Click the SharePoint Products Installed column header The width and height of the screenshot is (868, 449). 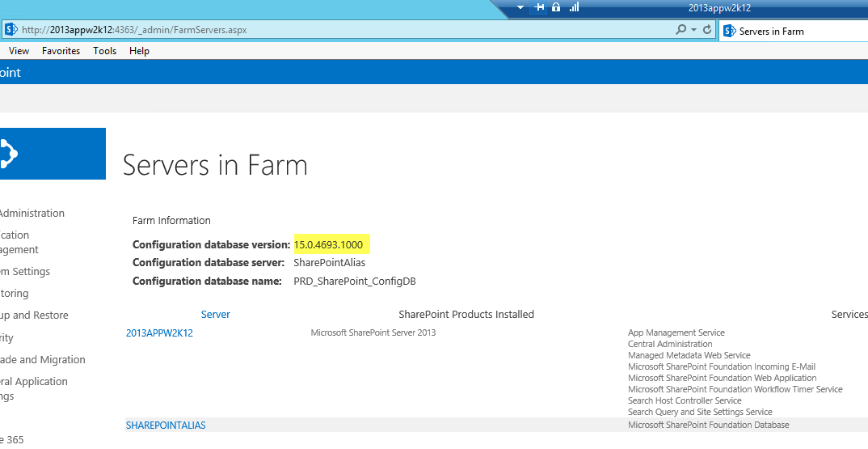click(466, 314)
